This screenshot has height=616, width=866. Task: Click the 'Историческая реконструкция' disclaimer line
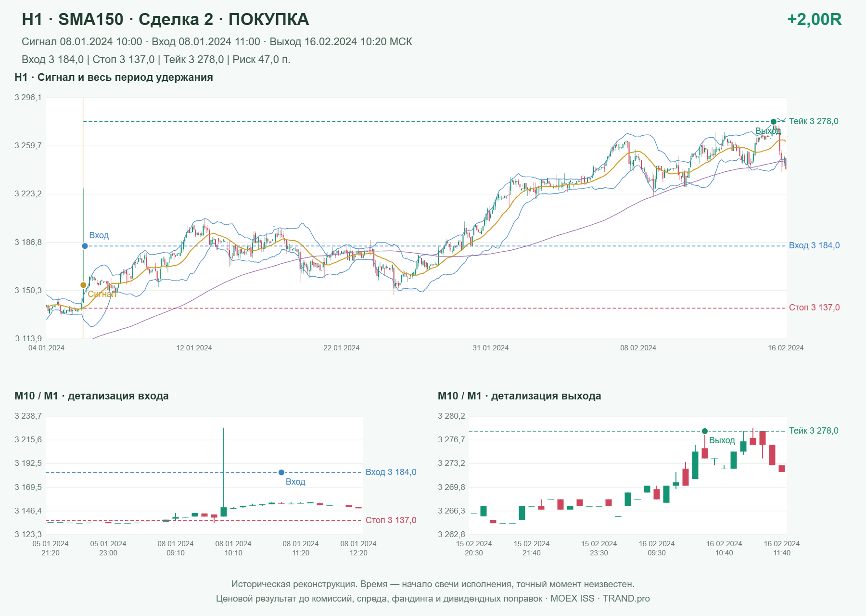(433, 584)
